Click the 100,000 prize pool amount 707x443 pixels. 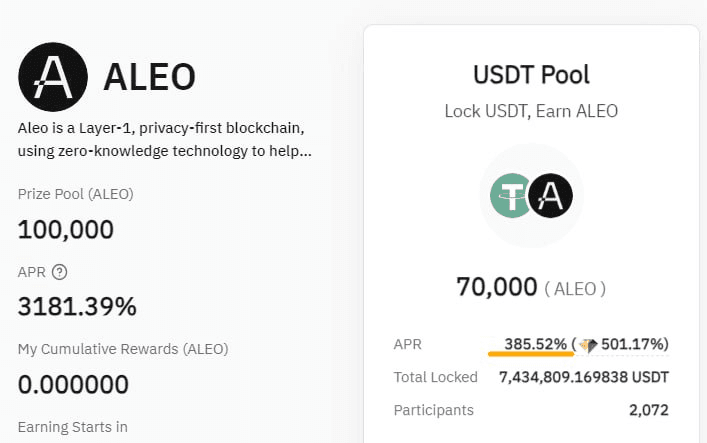pos(66,230)
